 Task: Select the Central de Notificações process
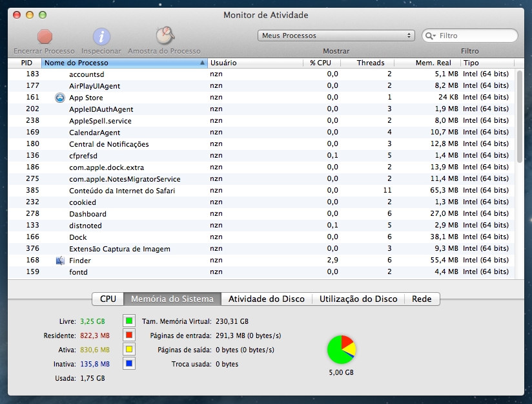click(261, 144)
